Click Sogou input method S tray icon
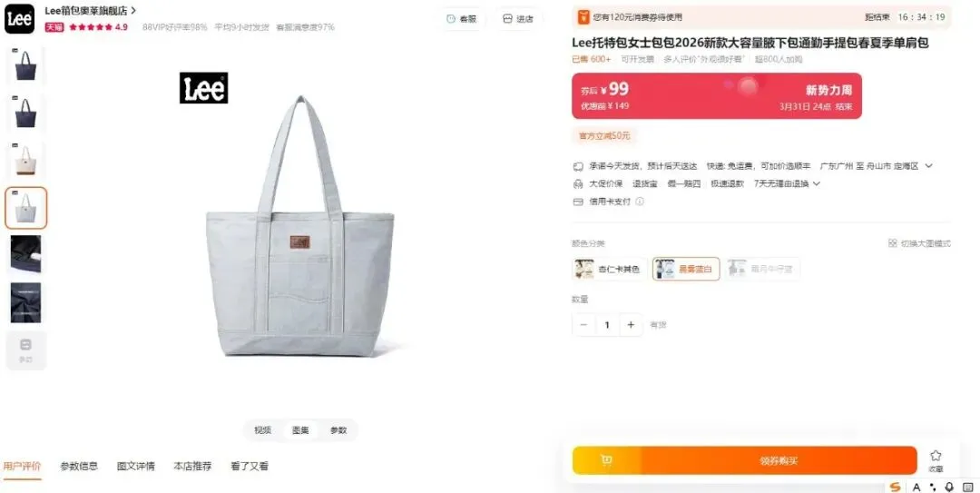 click(896, 487)
